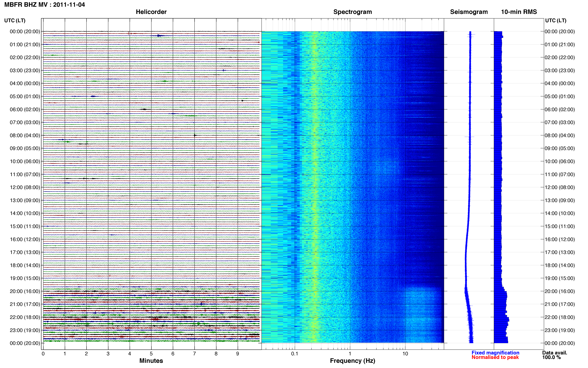Click the 09:00 (05:00) label on left axis
Image resolution: width=588 pixels, height=368 pixels.
tap(25, 148)
